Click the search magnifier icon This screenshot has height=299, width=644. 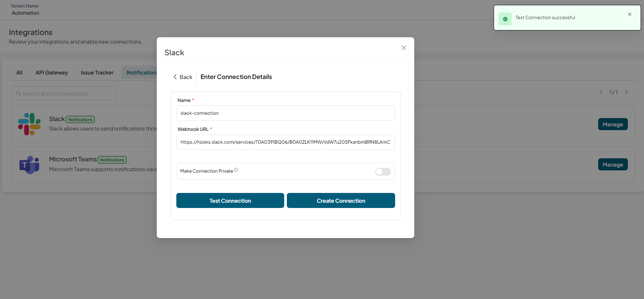coord(18,93)
